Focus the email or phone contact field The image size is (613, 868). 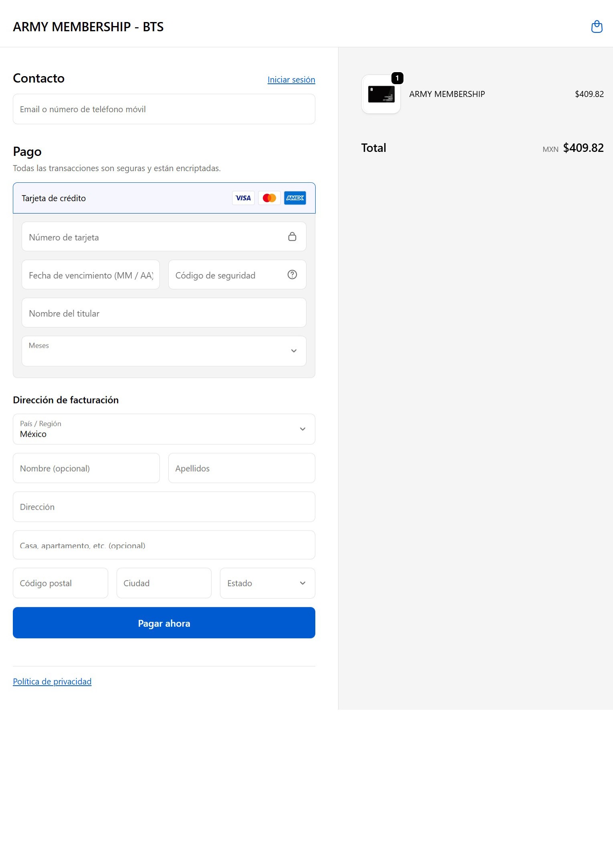[164, 109]
